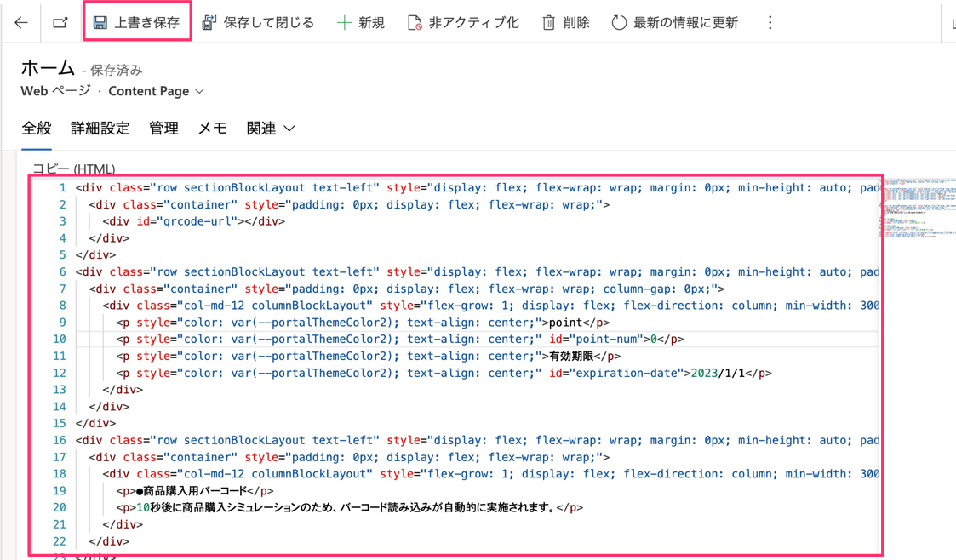Open the 管理 tab
956x560 pixels.
pyautogui.click(x=164, y=128)
